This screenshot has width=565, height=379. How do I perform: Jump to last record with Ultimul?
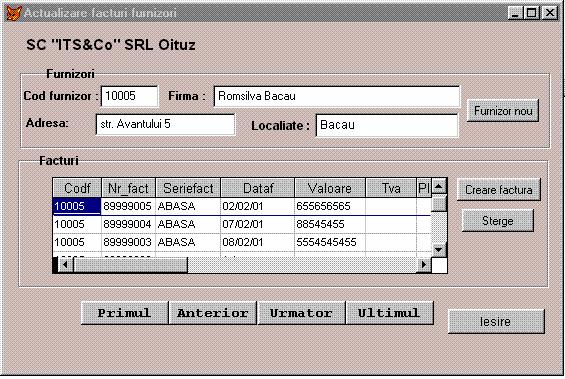pyautogui.click(x=389, y=313)
